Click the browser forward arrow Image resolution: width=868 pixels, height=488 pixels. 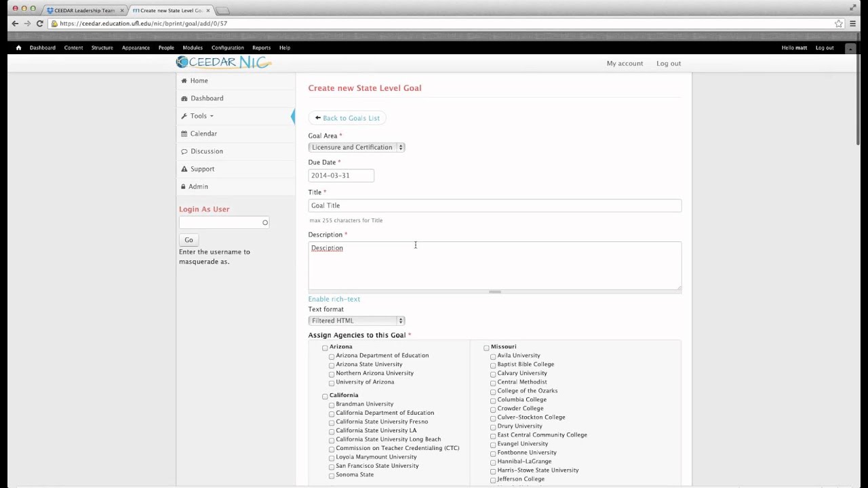click(27, 24)
